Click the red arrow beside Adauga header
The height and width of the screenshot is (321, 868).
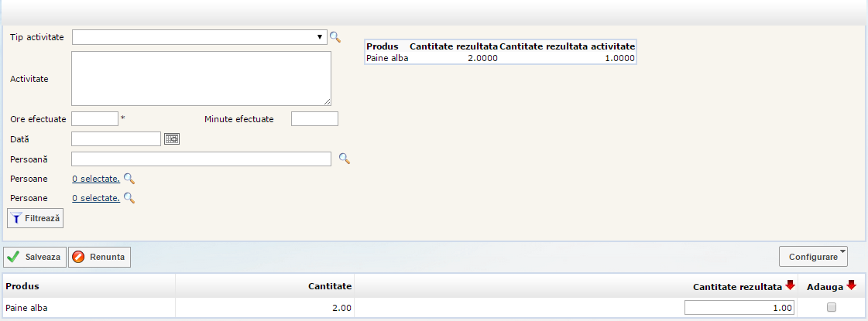(851, 286)
